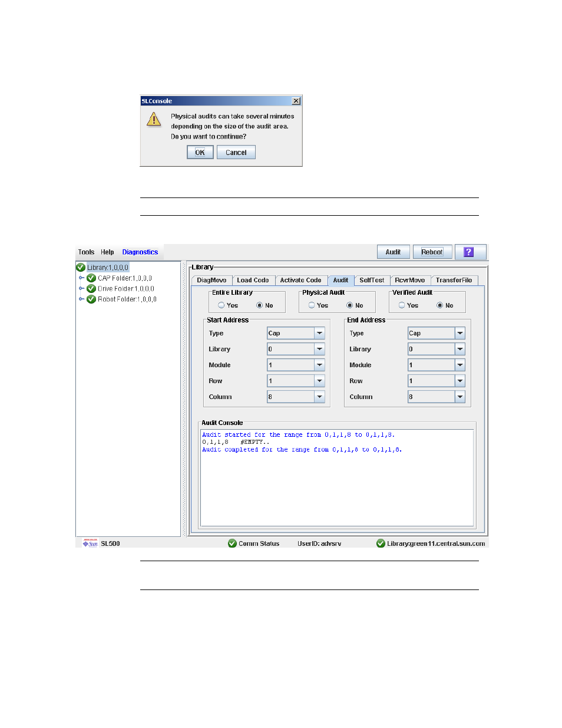Select the Library:1,0,0,0 tree node

click(108, 268)
